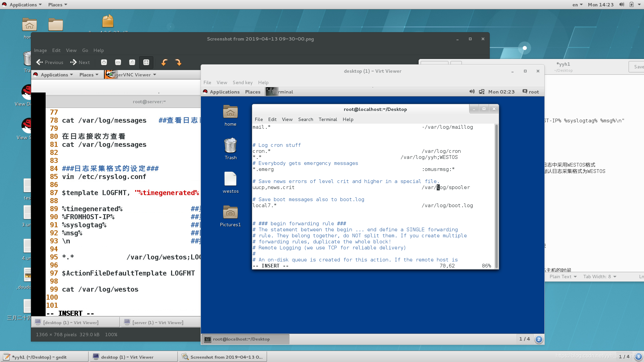The height and width of the screenshot is (362, 644).
Task: Click guest volume speaker icon
Action: pyautogui.click(x=472, y=92)
